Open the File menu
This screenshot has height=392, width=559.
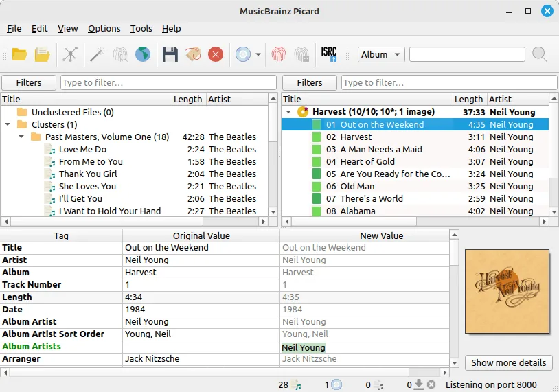point(14,29)
